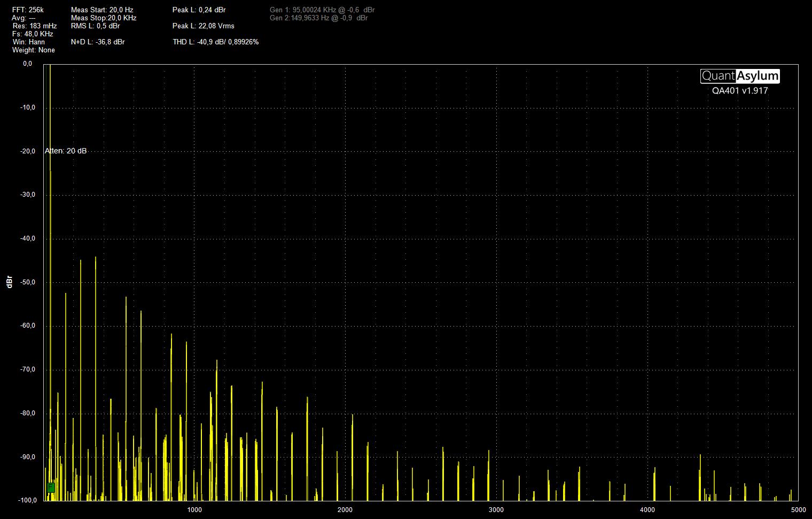This screenshot has height=519, width=812.
Task: Click the Gen 2 frequency readout
Action: point(318,18)
